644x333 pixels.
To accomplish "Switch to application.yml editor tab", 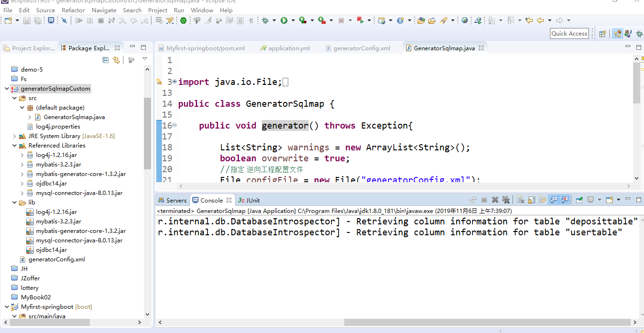I will pyautogui.click(x=284, y=48).
